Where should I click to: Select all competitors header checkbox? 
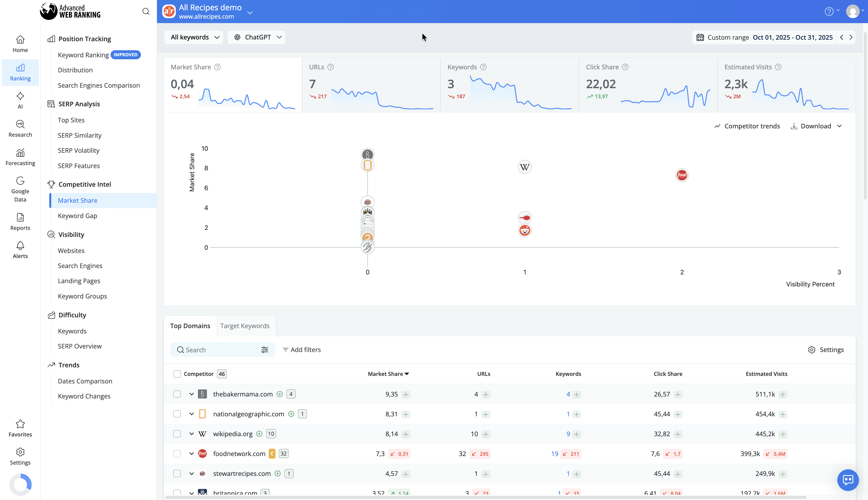point(177,374)
